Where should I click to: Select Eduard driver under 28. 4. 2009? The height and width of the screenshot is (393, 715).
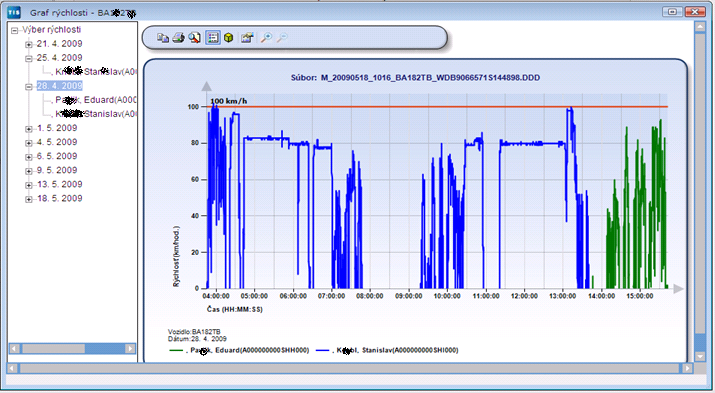(96, 100)
